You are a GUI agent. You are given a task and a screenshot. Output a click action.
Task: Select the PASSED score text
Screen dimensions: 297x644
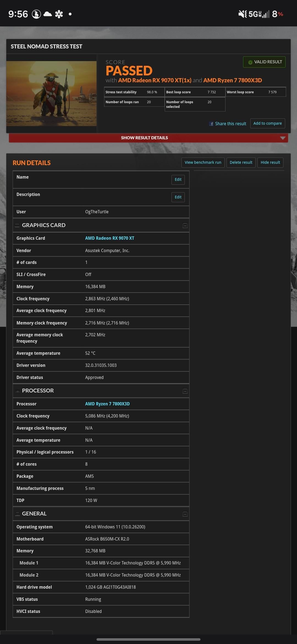(x=129, y=71)
